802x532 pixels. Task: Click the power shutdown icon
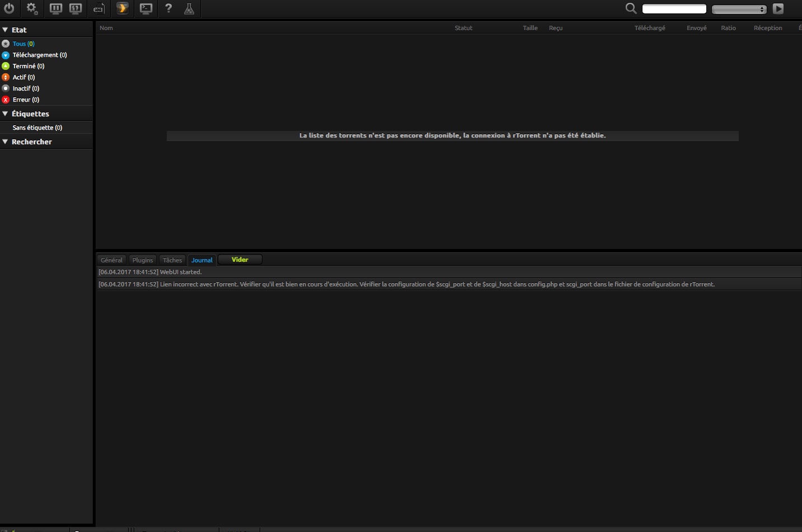(9, 8)
